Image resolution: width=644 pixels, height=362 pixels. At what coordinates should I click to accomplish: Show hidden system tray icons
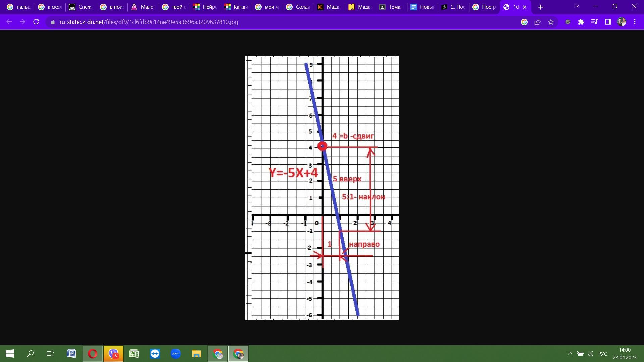570,354
